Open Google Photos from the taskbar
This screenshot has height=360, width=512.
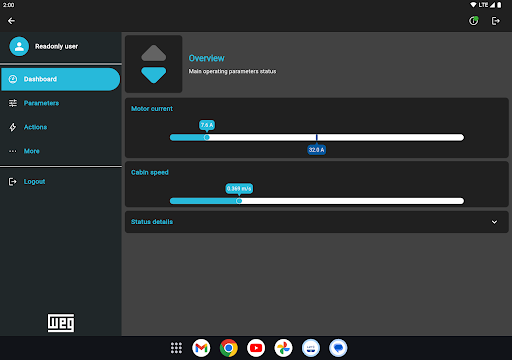point(283,348)
